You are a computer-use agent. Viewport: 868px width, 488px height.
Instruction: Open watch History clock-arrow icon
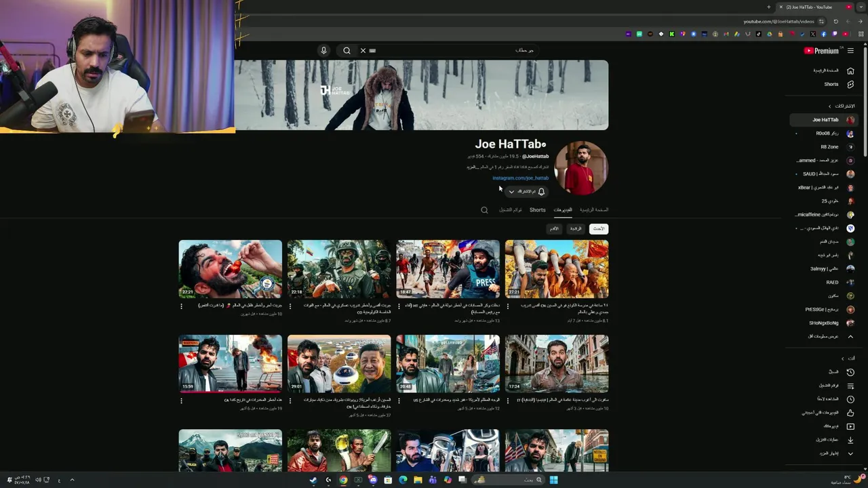(850, 372)
